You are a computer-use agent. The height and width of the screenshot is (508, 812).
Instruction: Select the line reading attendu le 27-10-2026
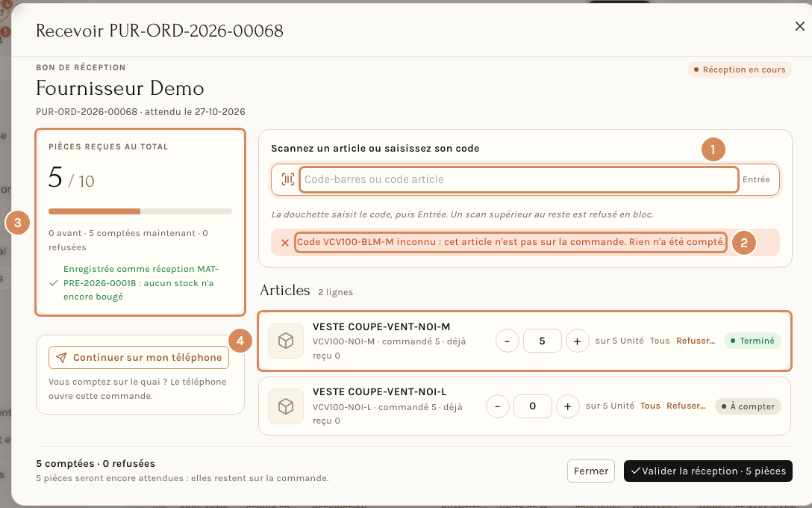click(140, 112)
